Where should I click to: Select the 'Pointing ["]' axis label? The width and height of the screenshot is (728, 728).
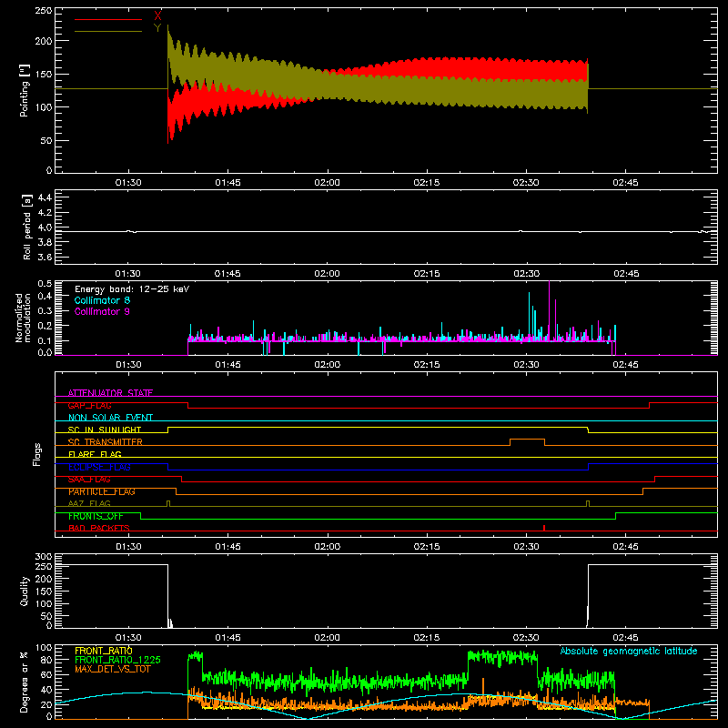pyautogui.click(x=25, y=90)
